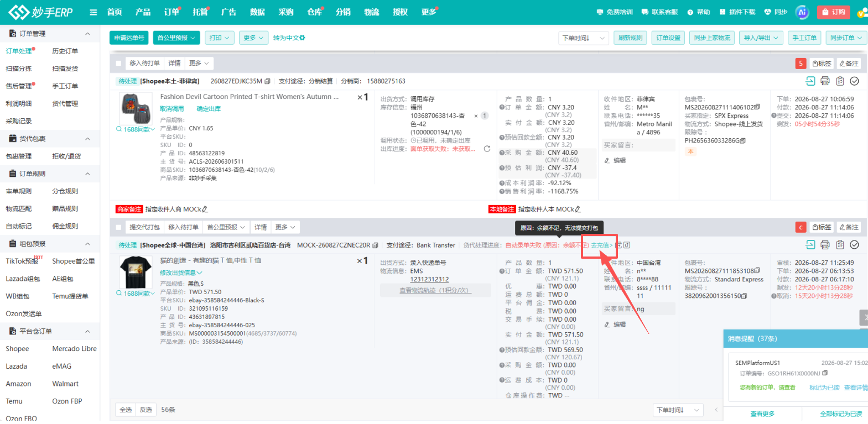Select the checkbox for order 260827EDJKC35M

coord(118,64)
